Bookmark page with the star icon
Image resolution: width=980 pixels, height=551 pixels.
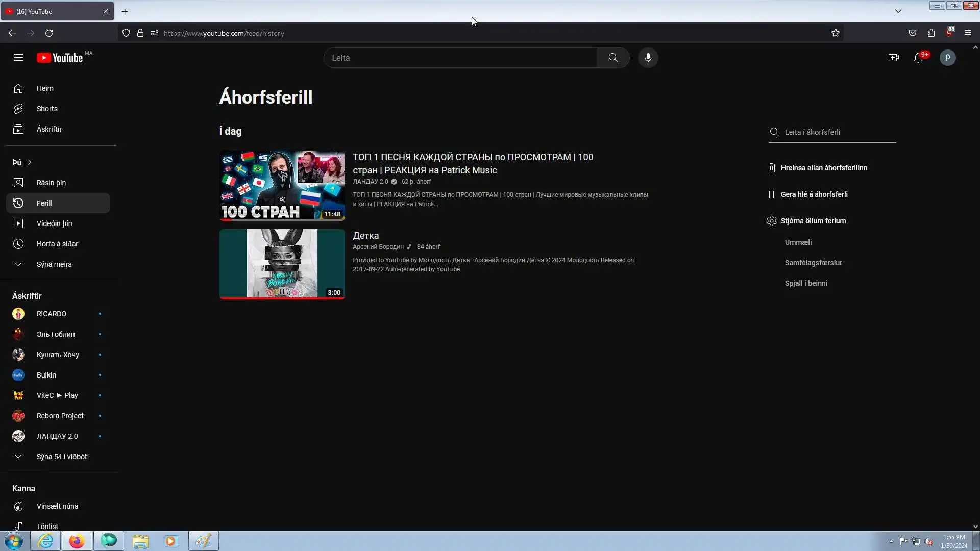(835, 33)
